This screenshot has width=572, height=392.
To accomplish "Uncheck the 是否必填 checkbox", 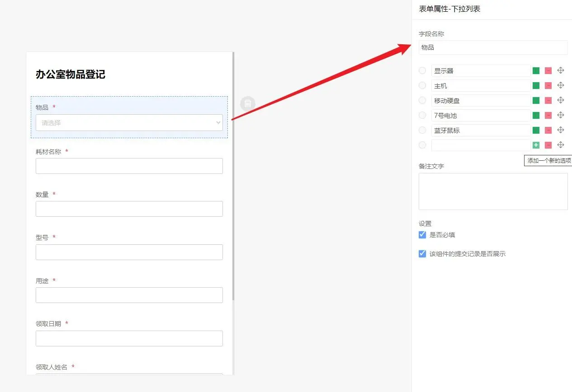I will click(x=422, y=234).
